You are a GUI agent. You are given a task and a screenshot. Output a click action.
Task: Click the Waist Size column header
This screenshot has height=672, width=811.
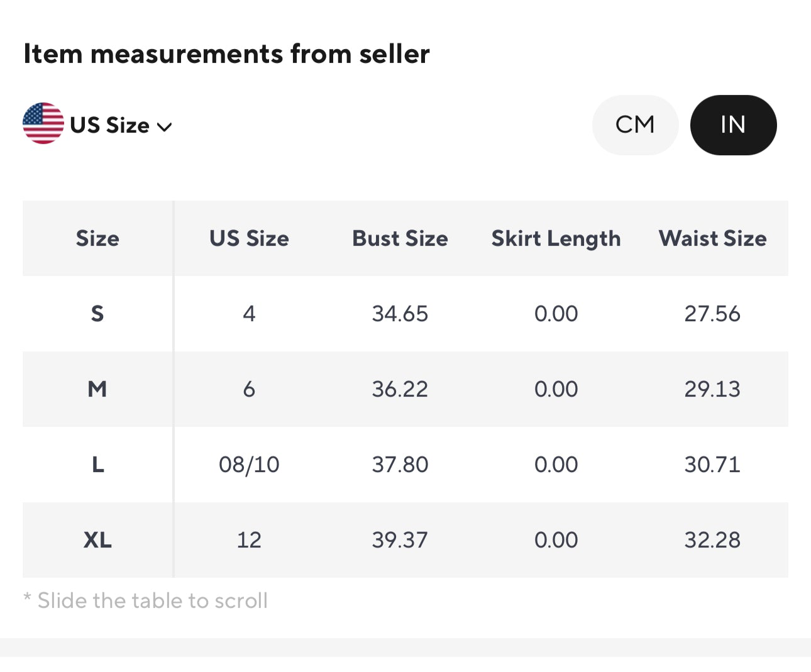(x=712, y=239)
